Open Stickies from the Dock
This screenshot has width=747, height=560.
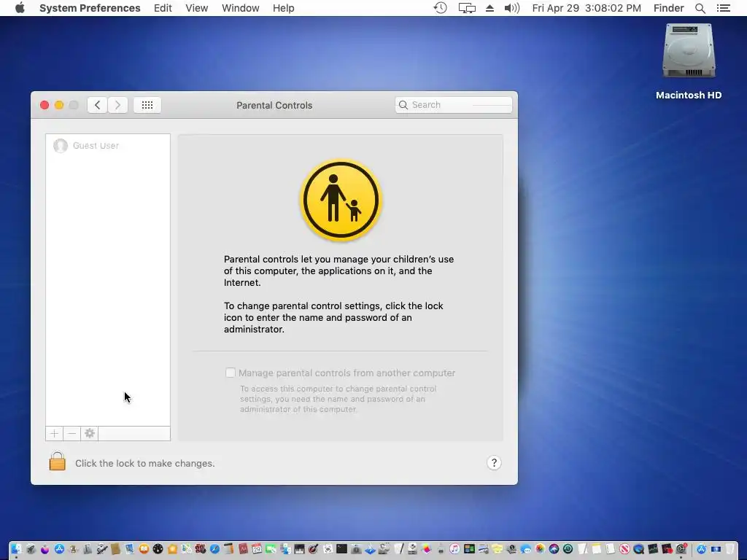(498, 549)
